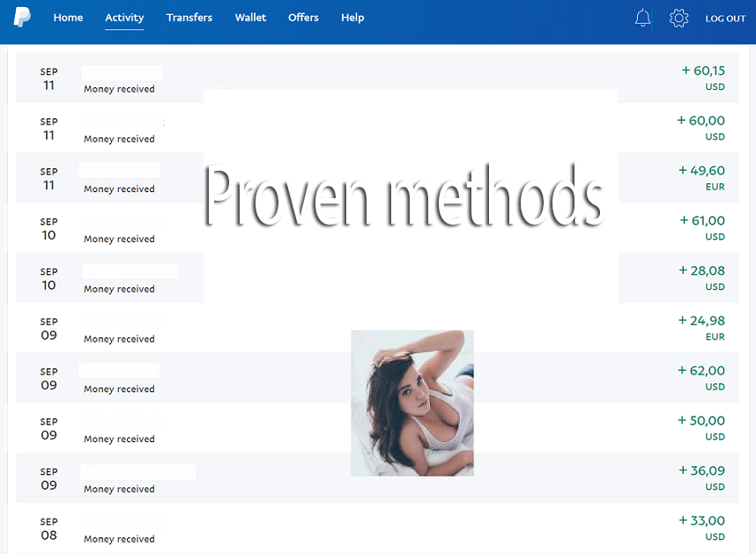This screenshot has width=756, height=554.
Task: Open the + 62,00 USD transaction
Action: 377,378
